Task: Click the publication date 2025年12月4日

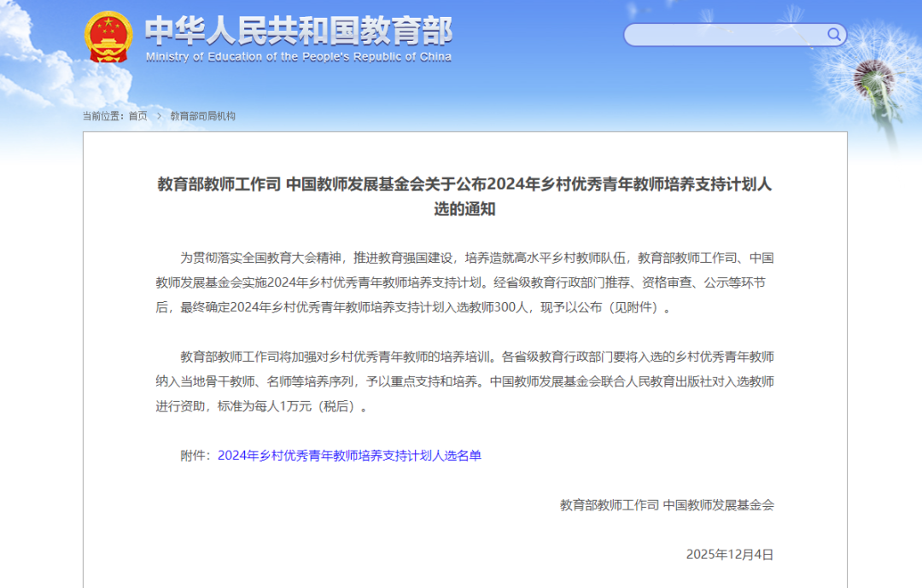Action: click(x=729, y=554)
